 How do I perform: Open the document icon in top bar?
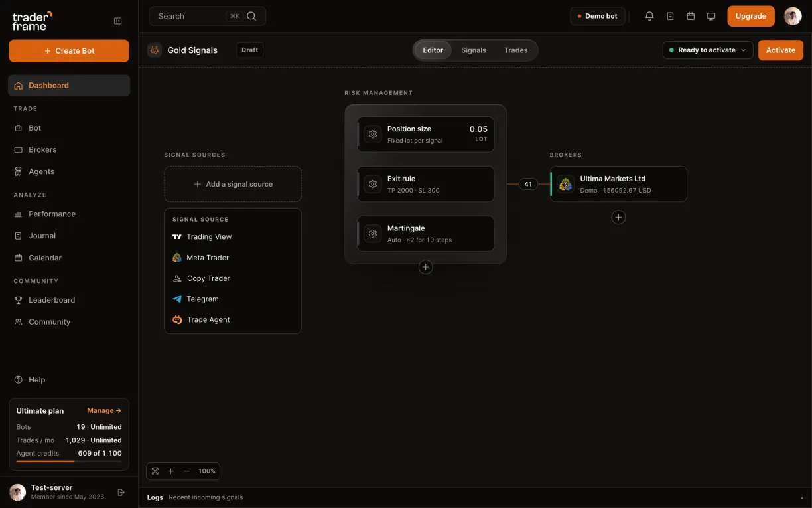pyautogui.click(x=670, y=16)
